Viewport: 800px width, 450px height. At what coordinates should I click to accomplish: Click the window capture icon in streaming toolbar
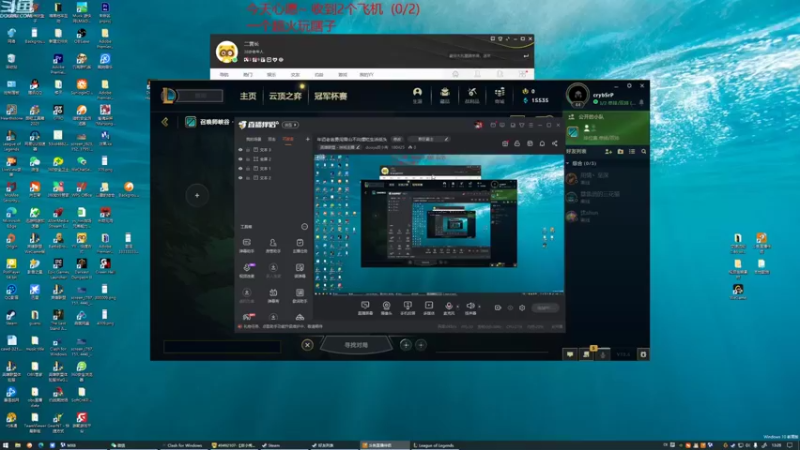click(x=407, y=307)
